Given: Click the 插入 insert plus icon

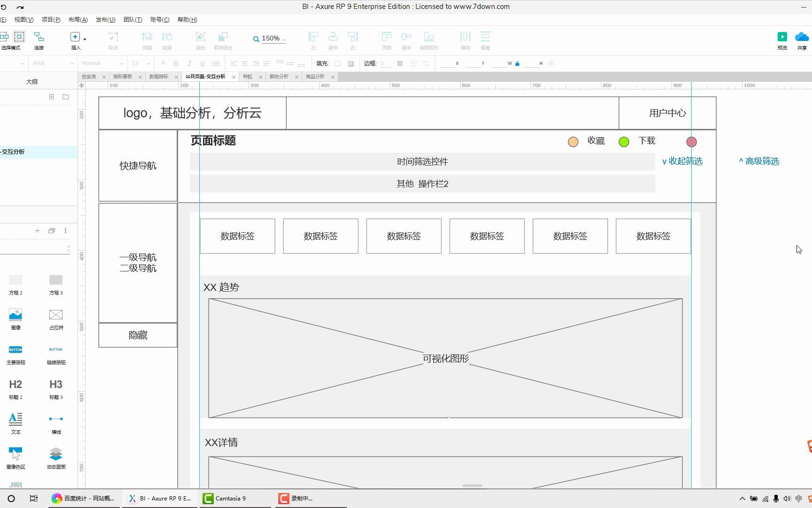Looking at the screenshot, I should 75,37.
